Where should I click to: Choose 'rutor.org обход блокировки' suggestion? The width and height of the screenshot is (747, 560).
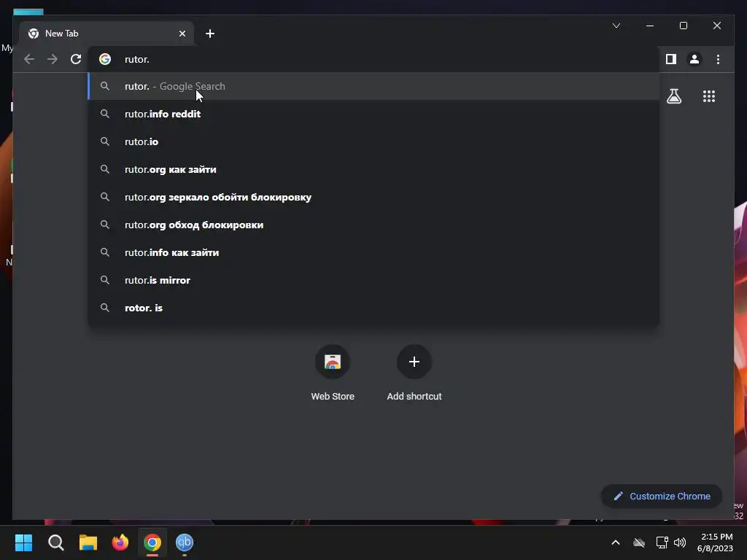pos(374,225)
